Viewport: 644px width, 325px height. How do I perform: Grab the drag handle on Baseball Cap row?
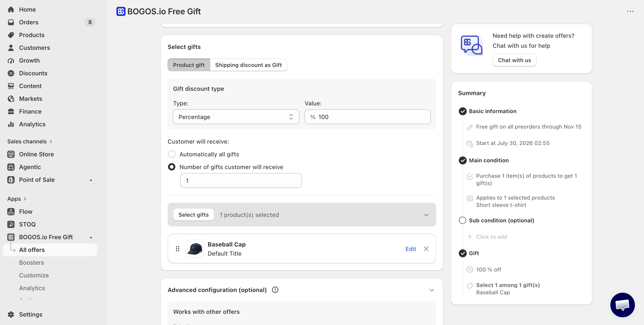point(178,249)
